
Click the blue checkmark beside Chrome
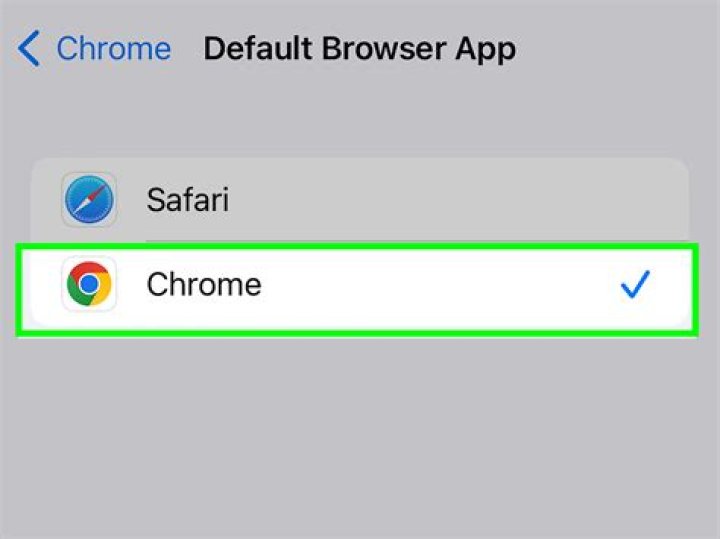(x=635, y=286)
